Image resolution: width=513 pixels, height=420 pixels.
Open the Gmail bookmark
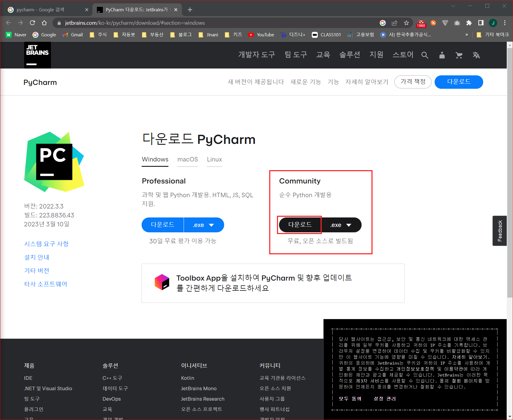coord(73,35)
